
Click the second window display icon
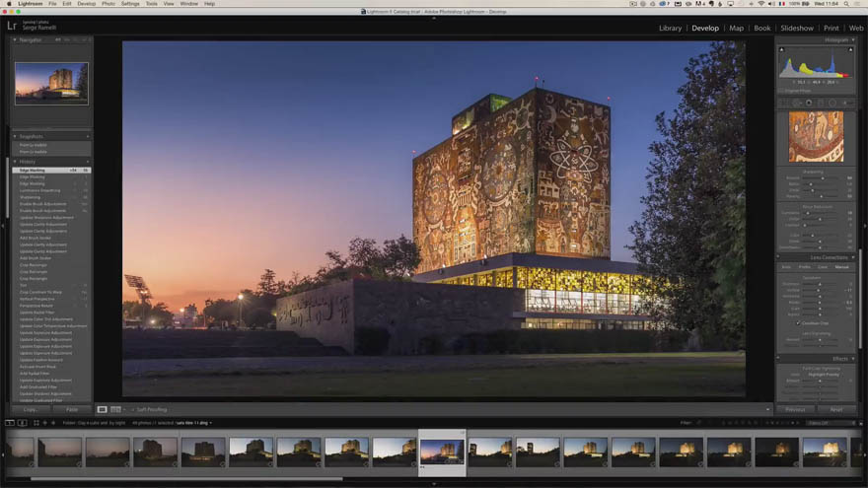pos(22,423)
